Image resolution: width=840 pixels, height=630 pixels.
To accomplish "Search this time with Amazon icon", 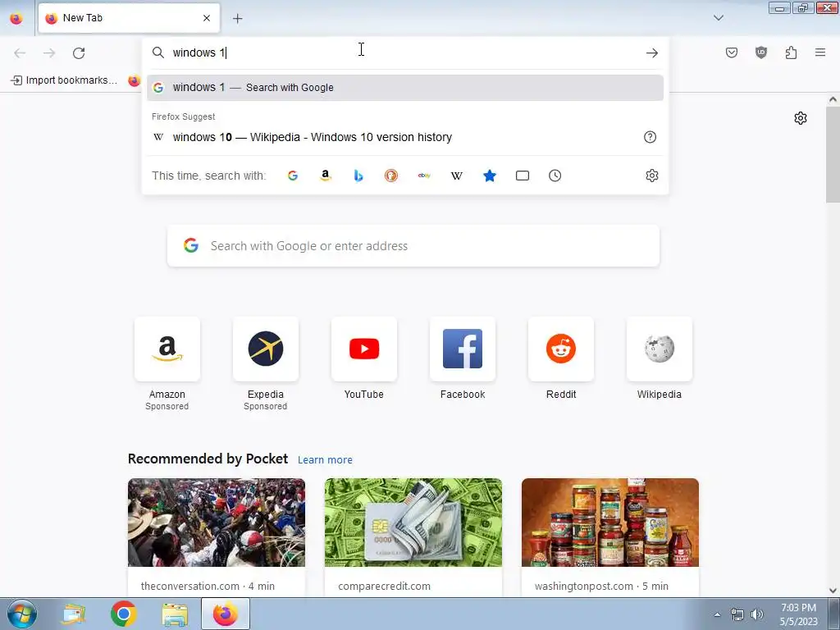I will (325, 176).
